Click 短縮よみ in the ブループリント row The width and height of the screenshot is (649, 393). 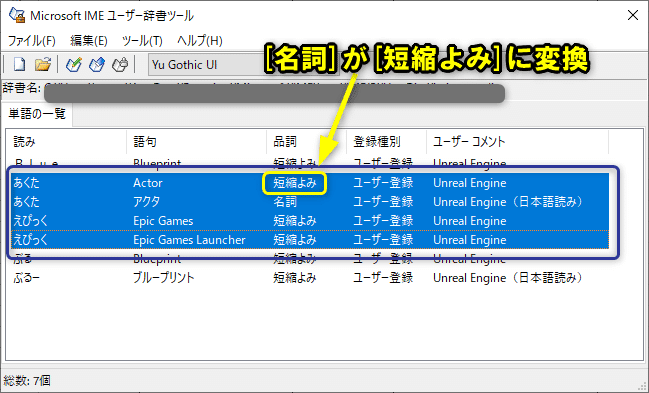pyautogui.click(x=295, y=277)
